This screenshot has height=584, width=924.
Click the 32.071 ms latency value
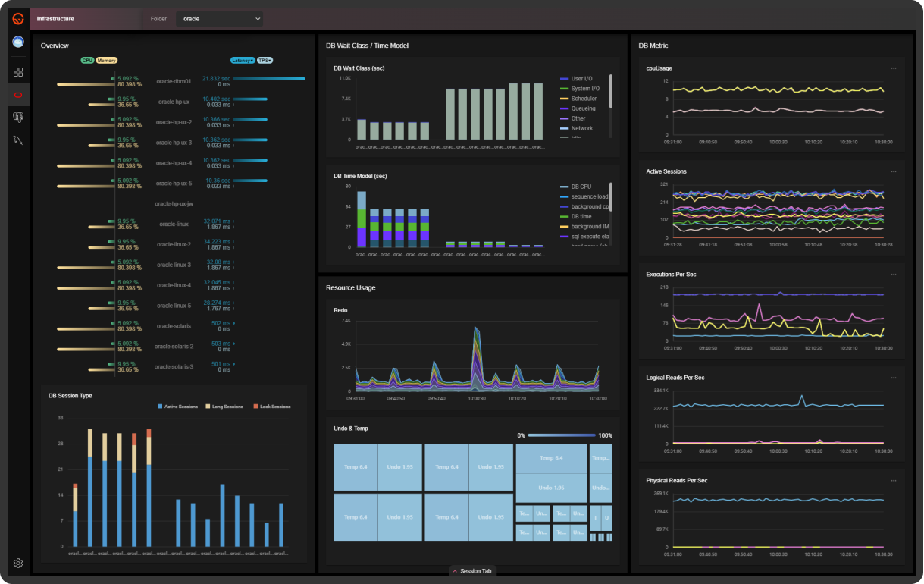(x=216, y=221)
